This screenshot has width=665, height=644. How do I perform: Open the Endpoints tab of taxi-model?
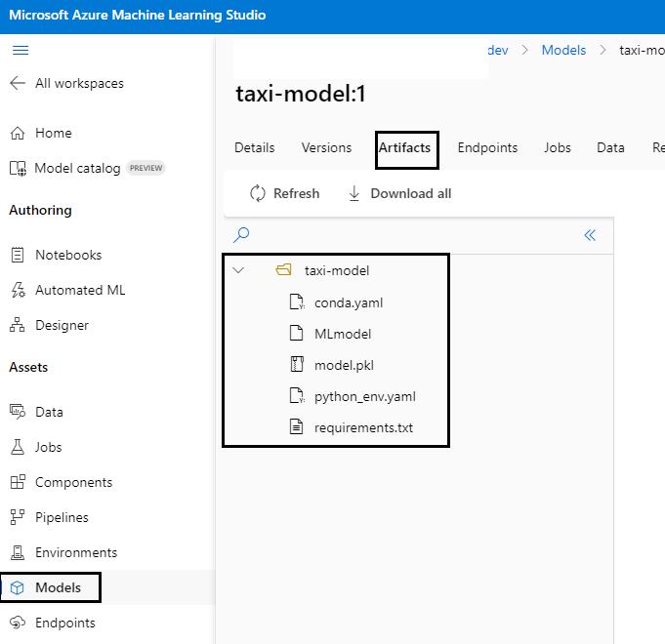pyautogui.click(x=487, y=148)
